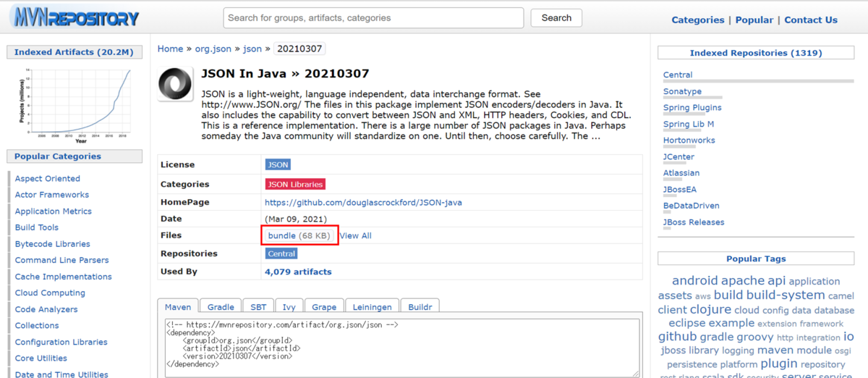The image size is (868, 378).
Task: Open Actor Frameworks category
Action: click(x=52, y=195)
